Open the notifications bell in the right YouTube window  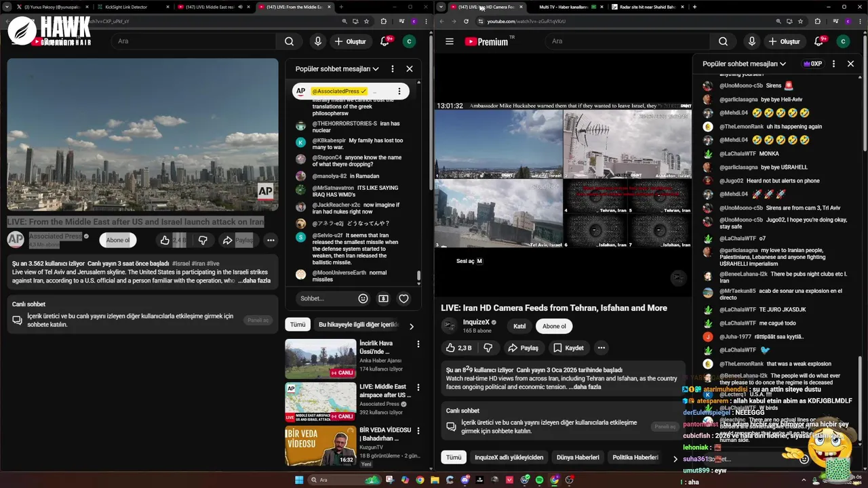[x=818, y=41]
